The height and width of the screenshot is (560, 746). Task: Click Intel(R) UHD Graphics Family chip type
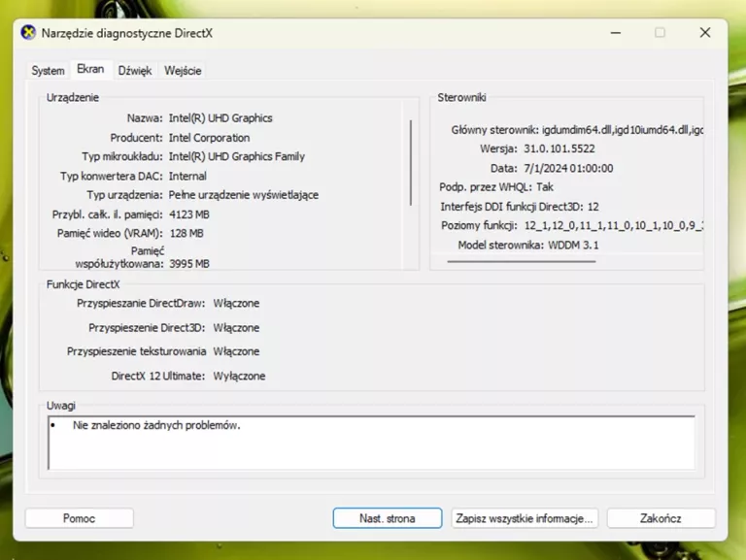236,156
